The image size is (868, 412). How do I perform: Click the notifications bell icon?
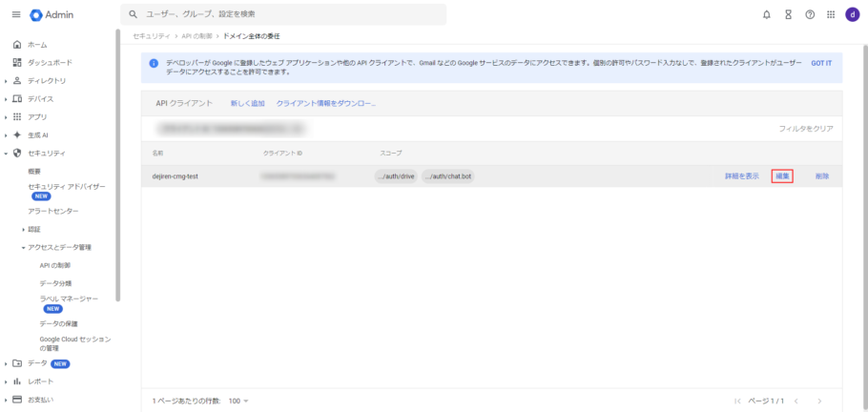767,14
